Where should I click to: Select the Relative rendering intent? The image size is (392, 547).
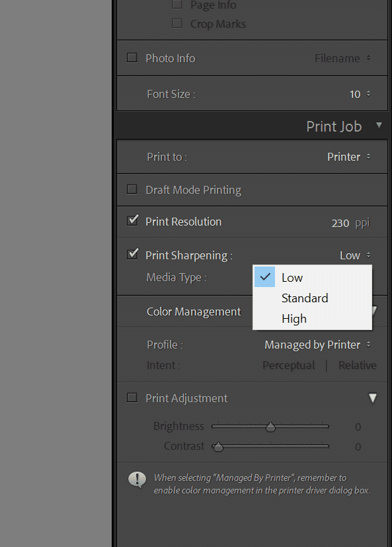[357, 364]
